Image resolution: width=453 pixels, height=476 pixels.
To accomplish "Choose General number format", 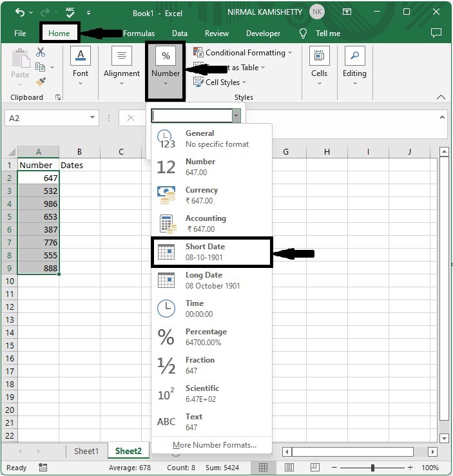I will point(211,138).
